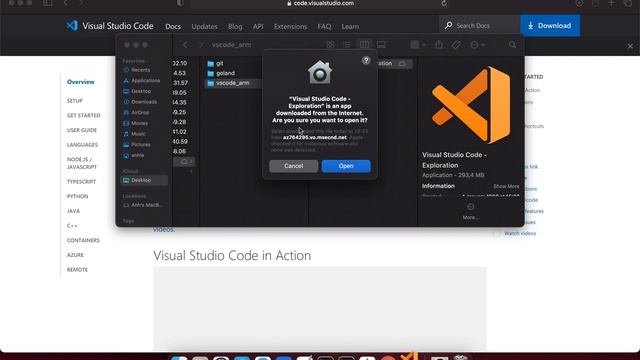Open the C++ docs section

(x=72, y=226)
